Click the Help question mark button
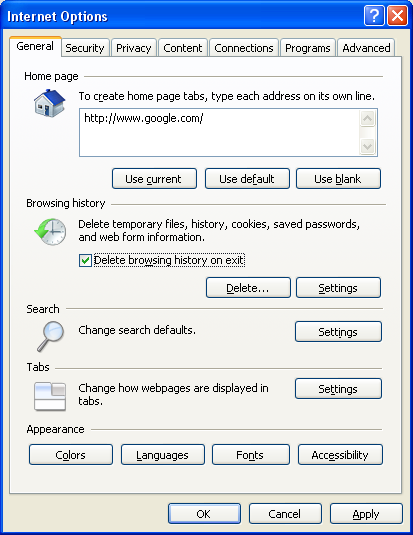413x535 pixels. pos(374,15)
